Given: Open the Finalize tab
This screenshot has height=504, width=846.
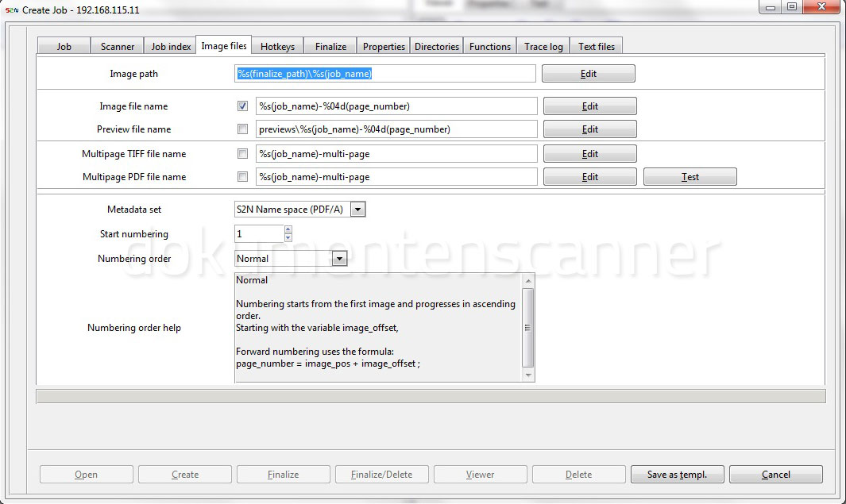Looking at the screenshot, I should point(330,46).
